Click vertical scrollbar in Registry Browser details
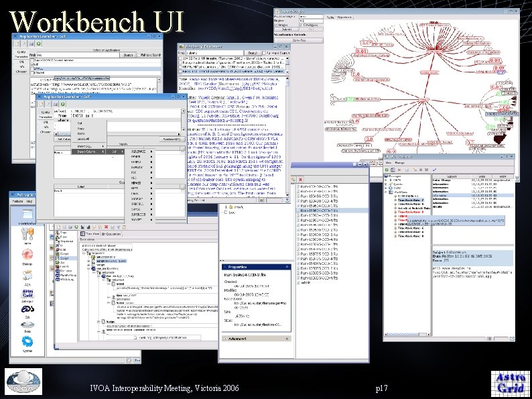 tap(287, 137)
